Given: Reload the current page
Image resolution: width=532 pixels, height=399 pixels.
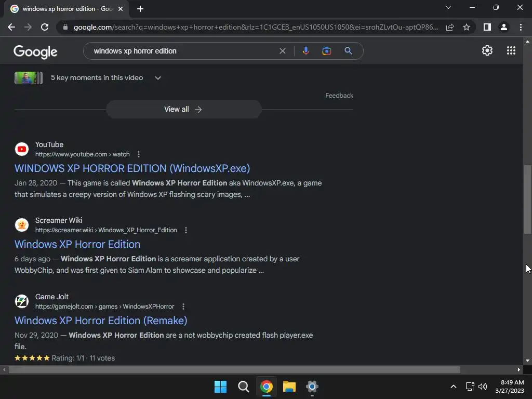Looking at the screenshot, I should click(45, 27).
